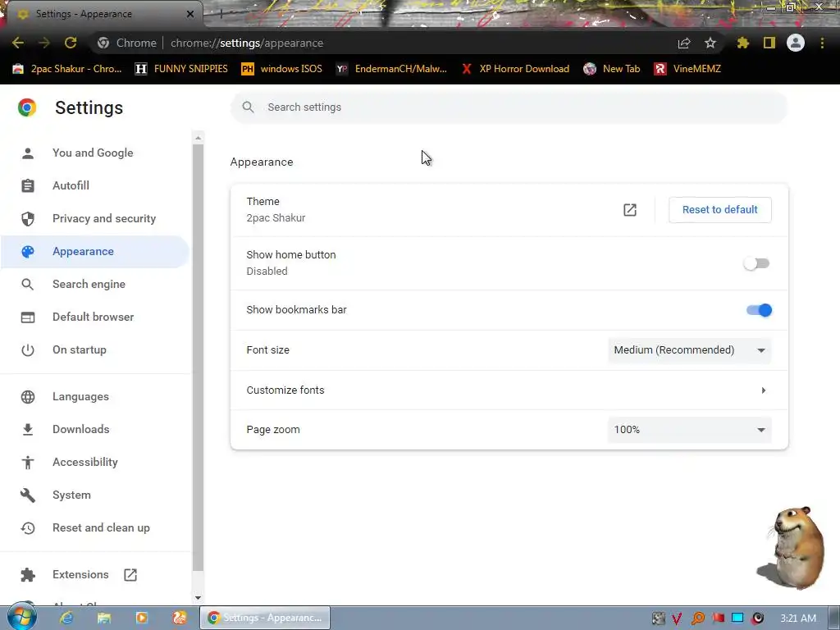
Task: Open theme in Chrome Web Store icon
Action: coord(630,210)
